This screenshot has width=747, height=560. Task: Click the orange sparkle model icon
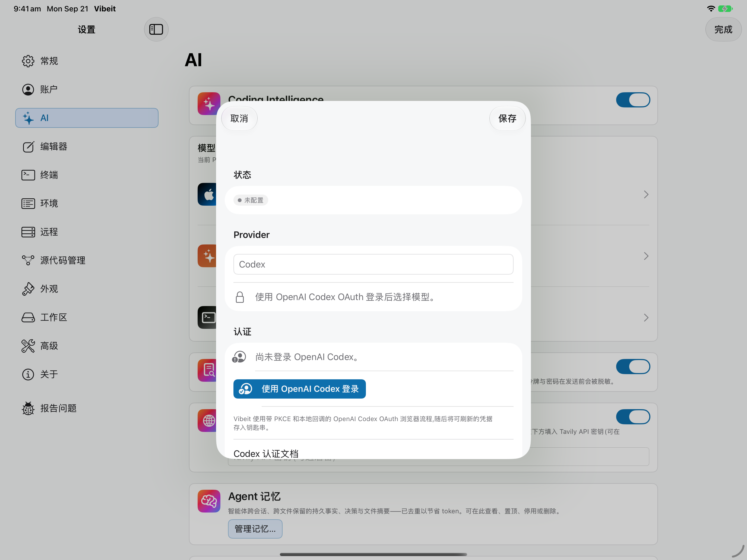[x=207, y=256]
